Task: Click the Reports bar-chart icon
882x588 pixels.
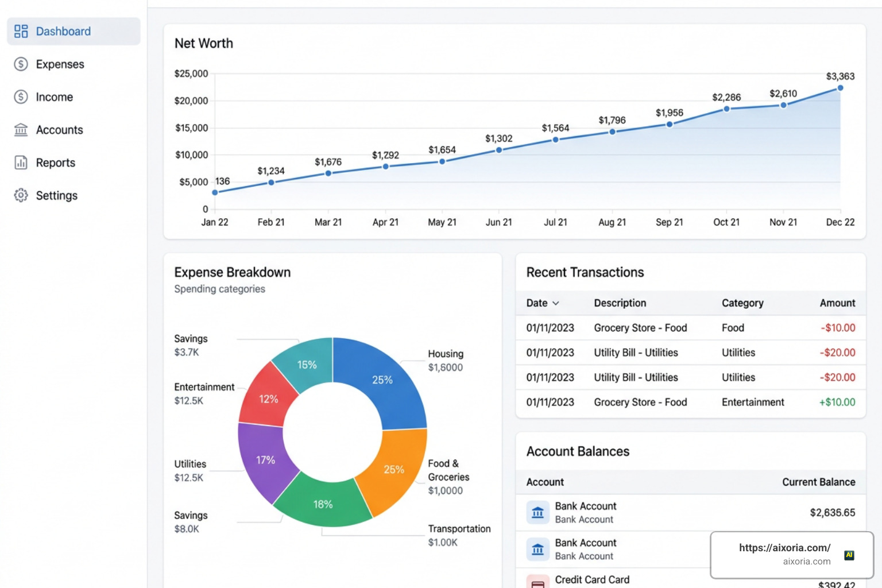Action: [x=21, y=163]
